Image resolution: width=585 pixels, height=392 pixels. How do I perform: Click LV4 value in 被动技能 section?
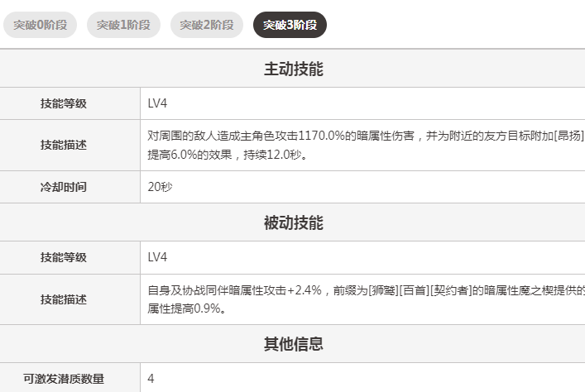157,257
